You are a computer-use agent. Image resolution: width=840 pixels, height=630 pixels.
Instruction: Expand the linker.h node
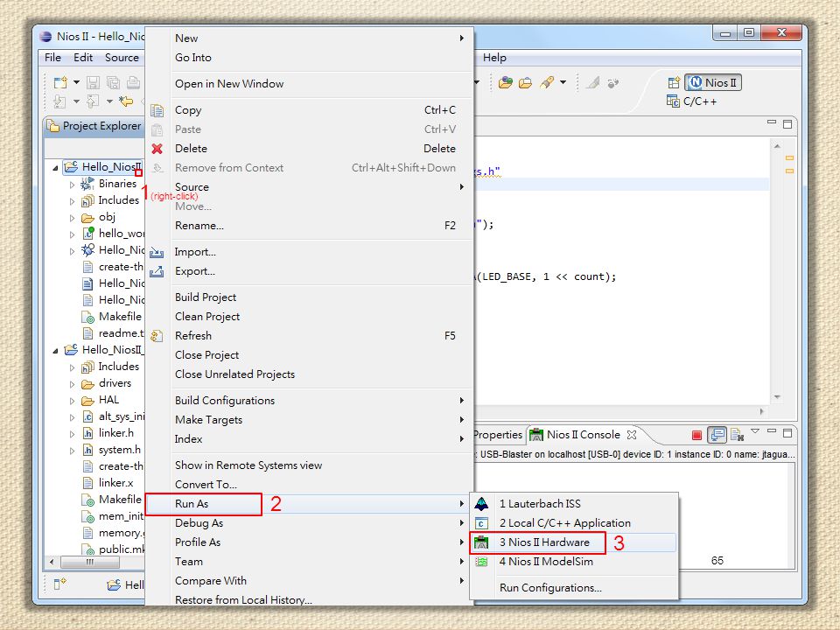(x=72, y=434)
